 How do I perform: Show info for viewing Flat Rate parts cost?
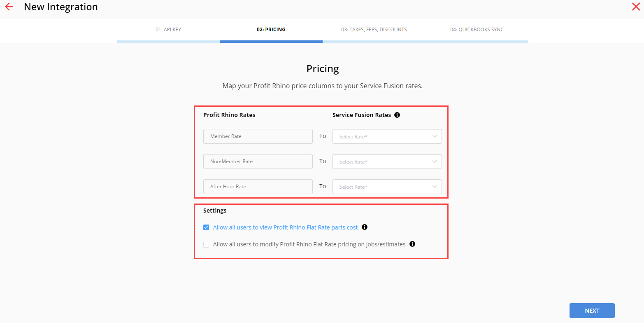point(365,227)
